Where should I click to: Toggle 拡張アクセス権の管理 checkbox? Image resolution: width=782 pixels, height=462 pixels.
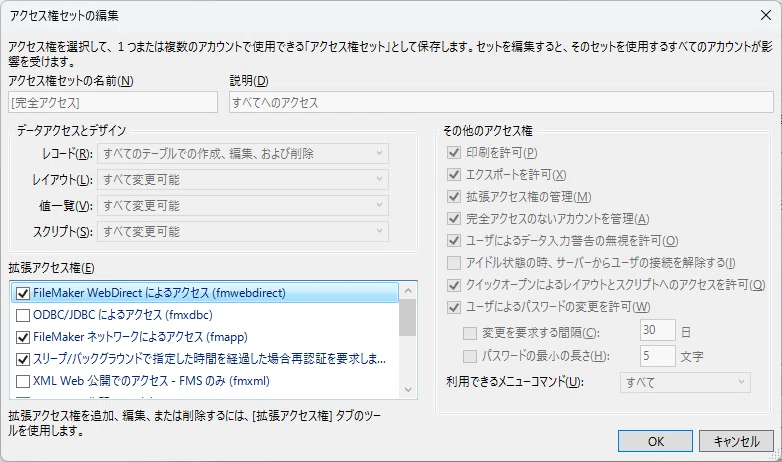click(x=454, y=197)
